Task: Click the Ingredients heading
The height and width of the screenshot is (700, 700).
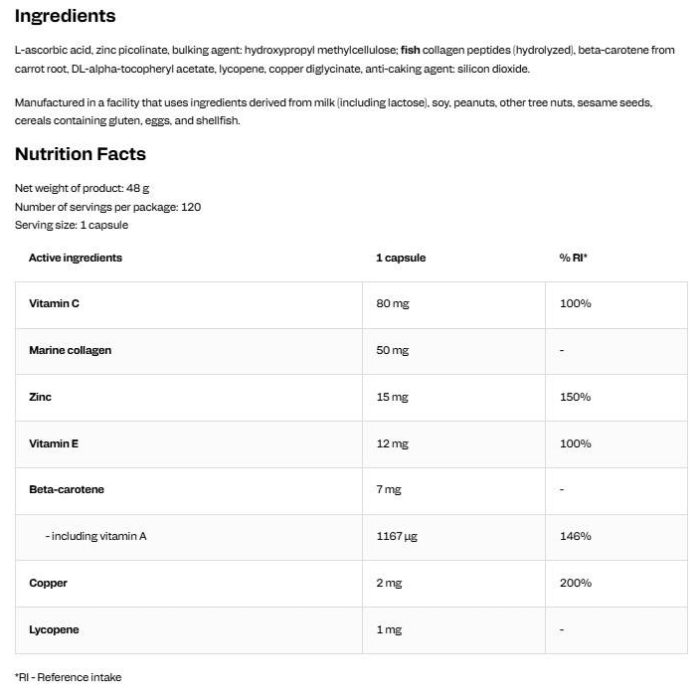Action: (65, 16)
